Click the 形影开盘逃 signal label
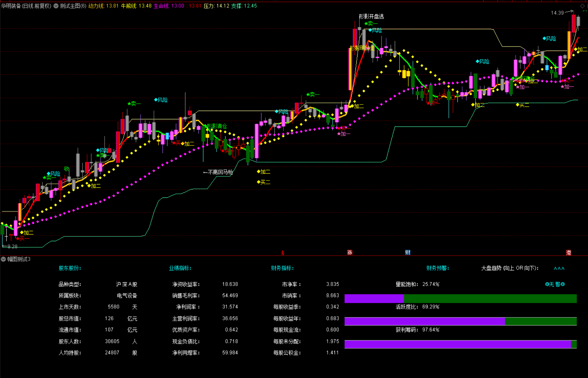 point(371,16)
